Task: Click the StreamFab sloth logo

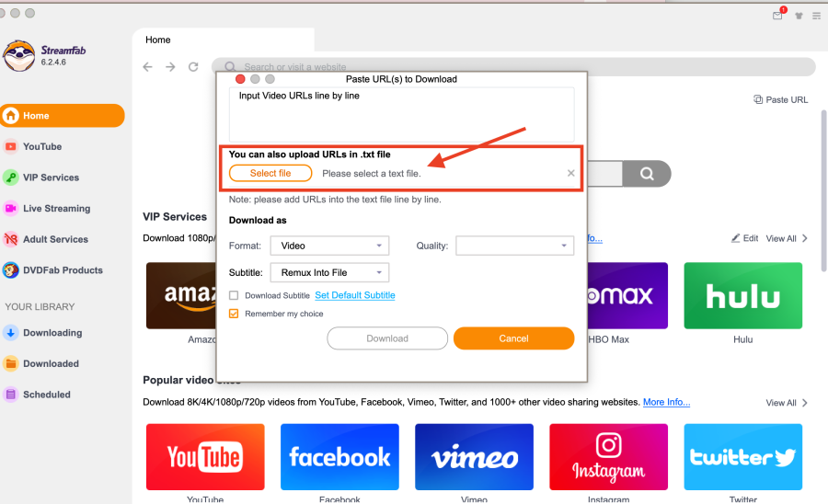Action: (19, 55)
